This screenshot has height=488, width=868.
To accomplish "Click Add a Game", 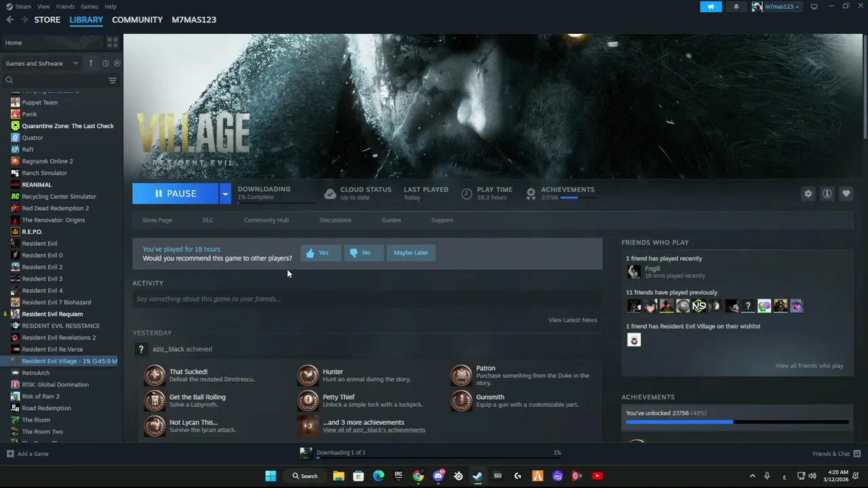I will pyautogui.click(x=28, y=454).
